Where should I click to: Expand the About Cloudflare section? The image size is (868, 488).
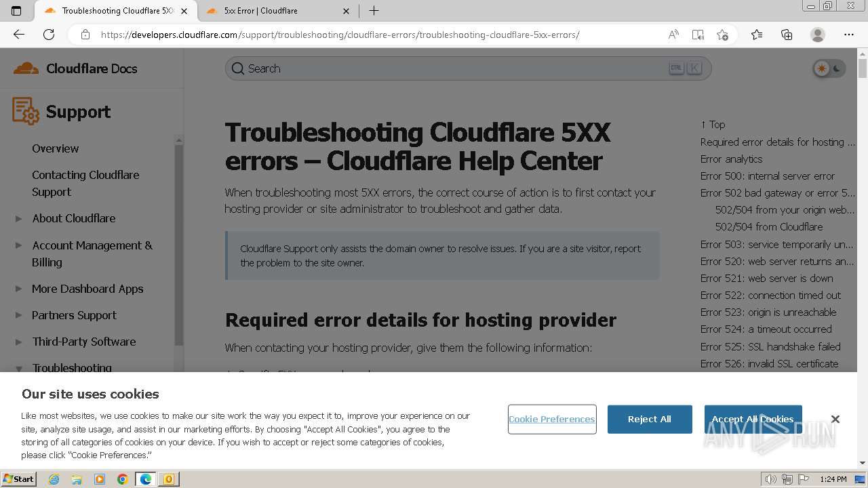coord(19,218)
